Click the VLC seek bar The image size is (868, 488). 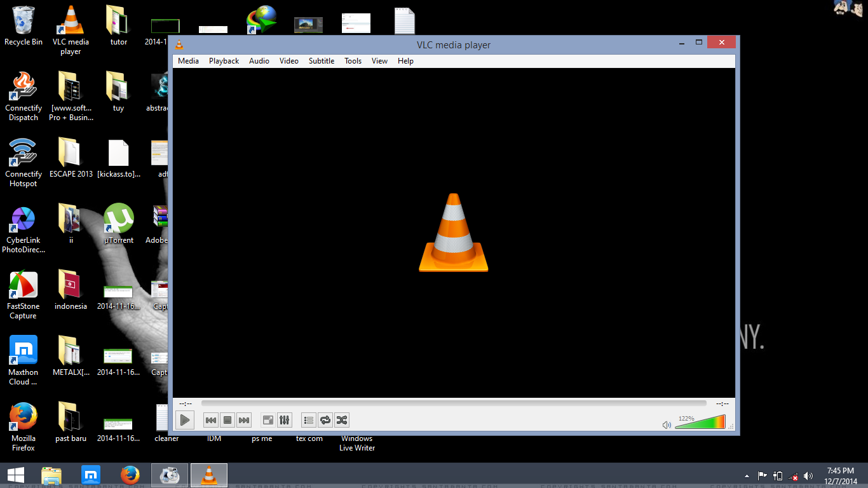coord(454,403)
